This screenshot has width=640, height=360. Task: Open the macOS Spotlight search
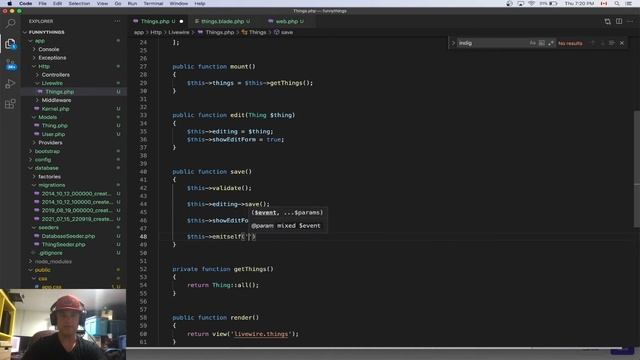point(617,3)
